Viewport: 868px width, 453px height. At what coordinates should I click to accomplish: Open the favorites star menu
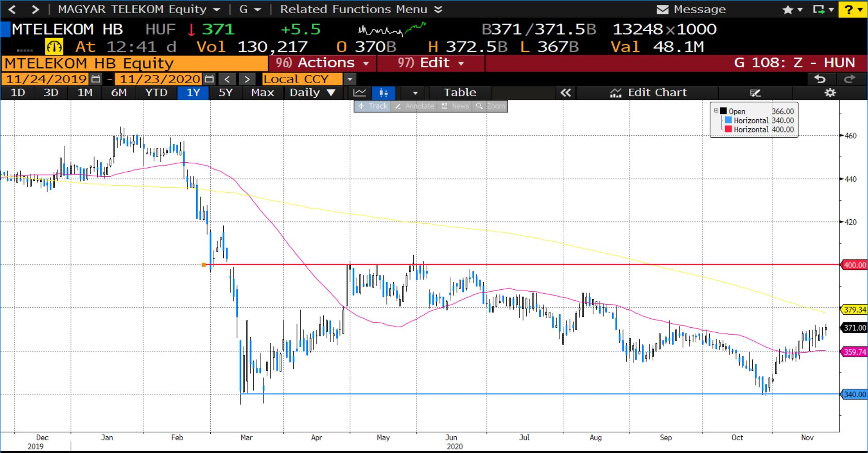point(792,9)
